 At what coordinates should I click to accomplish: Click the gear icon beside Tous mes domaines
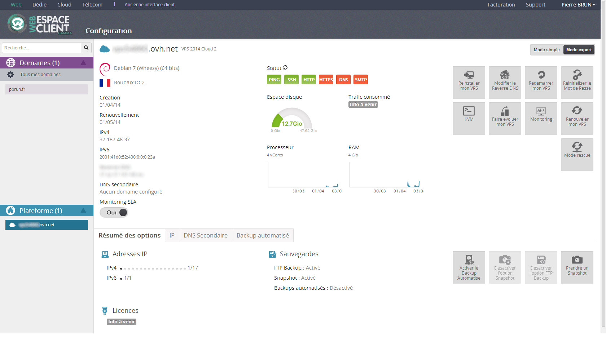[x=10, y=75]
